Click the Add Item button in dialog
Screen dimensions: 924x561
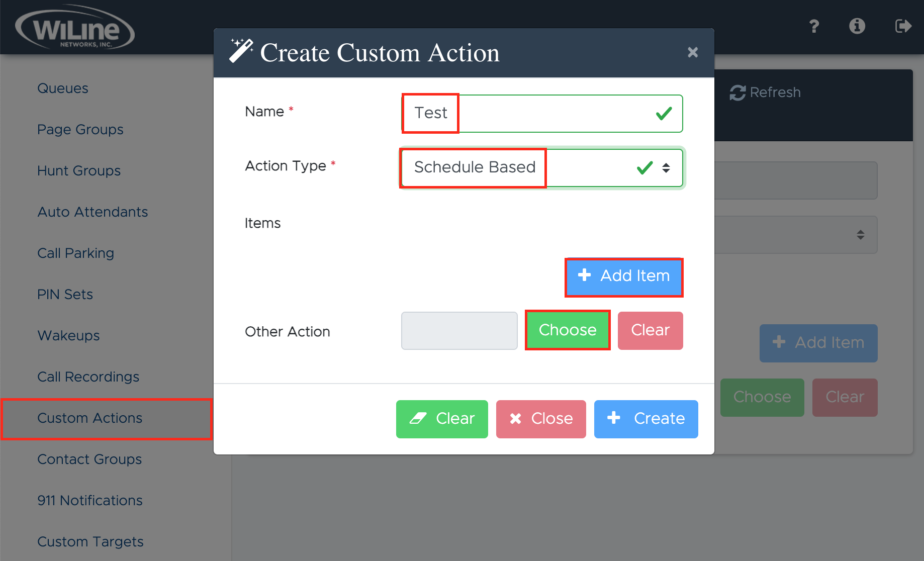[x=623, y=276]
